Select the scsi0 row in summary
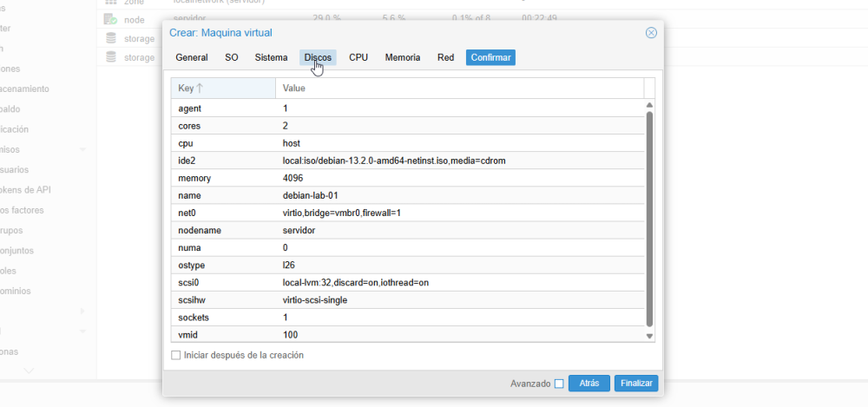 click(409, 282)
